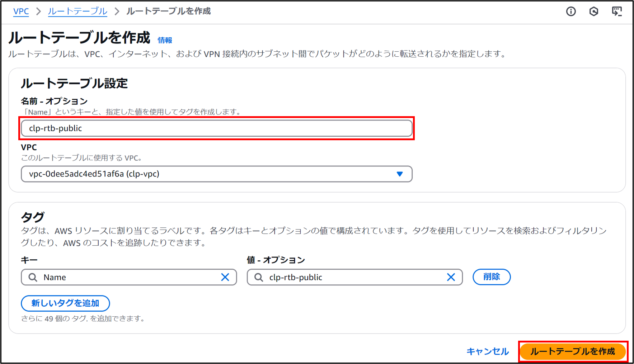Open the hexagon settings icon in header
Viewport: 634px width, 364px height.
point(594,11)
